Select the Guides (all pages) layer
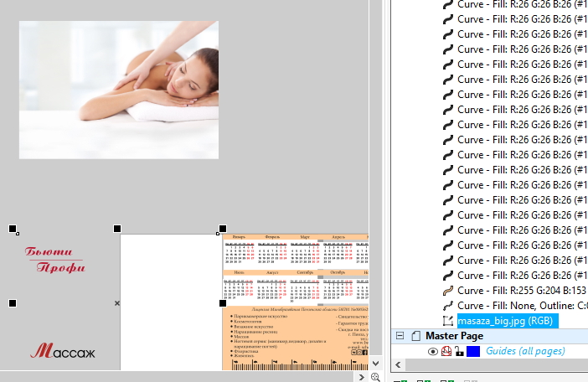588x382 pixels. [x=525, y=351]
